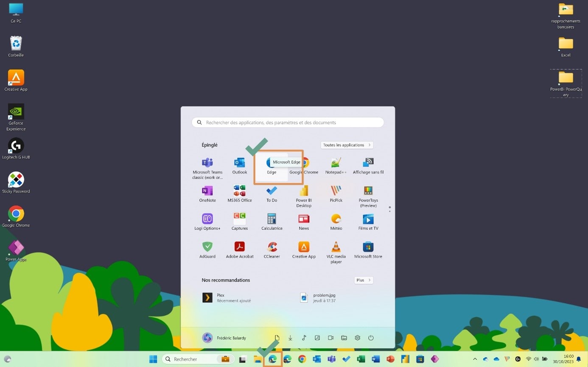Select Logitech G HUB desktop shortcut
The height and width of the screenshot is (367, 588).
click(16, 149)
